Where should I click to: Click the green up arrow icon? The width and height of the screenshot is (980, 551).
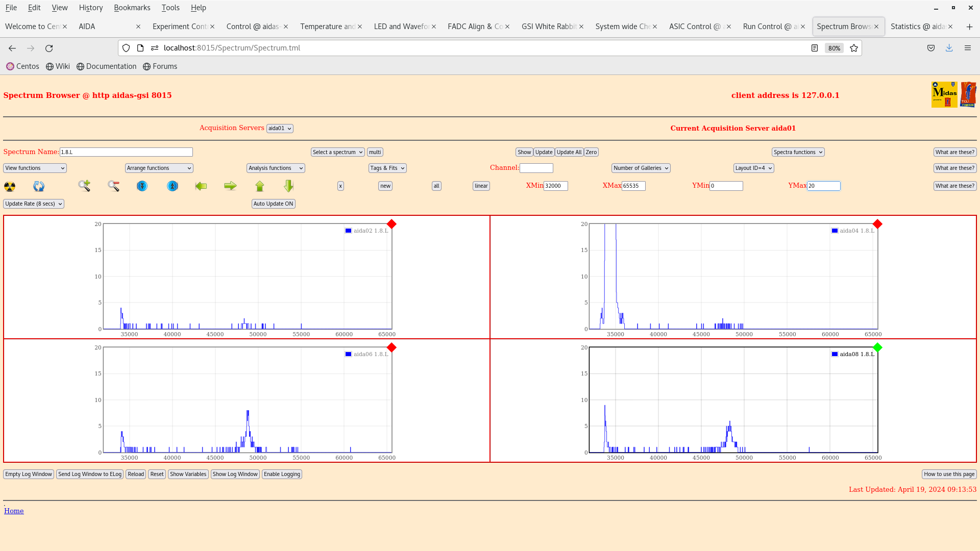[260, 186]
